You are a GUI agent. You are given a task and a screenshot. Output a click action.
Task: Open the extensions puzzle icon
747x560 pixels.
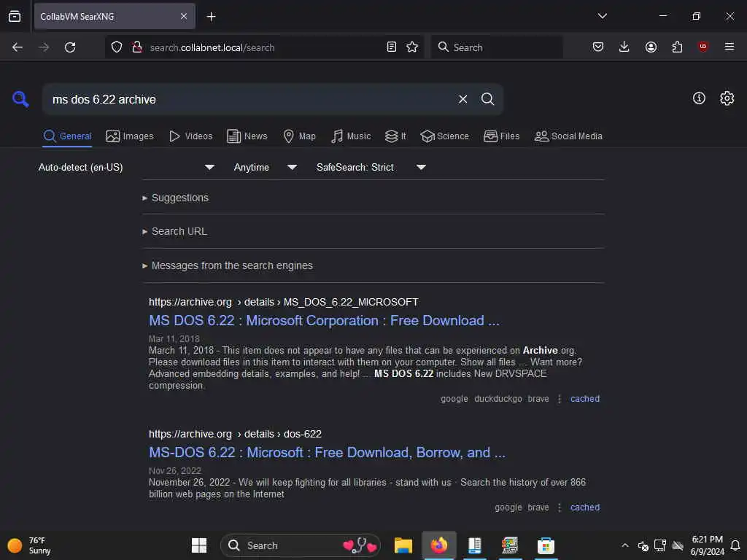677,47
